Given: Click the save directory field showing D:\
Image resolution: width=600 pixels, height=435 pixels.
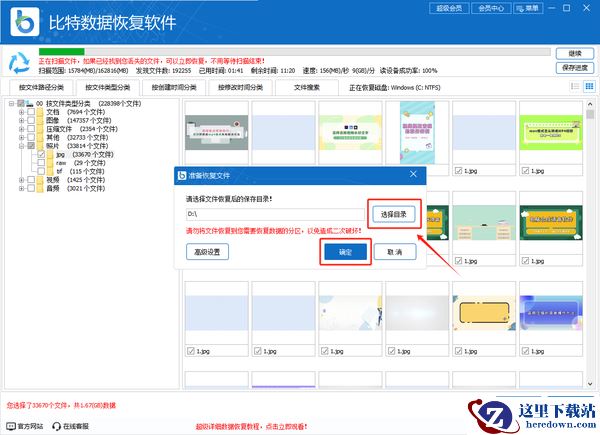Looking at the screenshot, I should click(x=275, y=214).
